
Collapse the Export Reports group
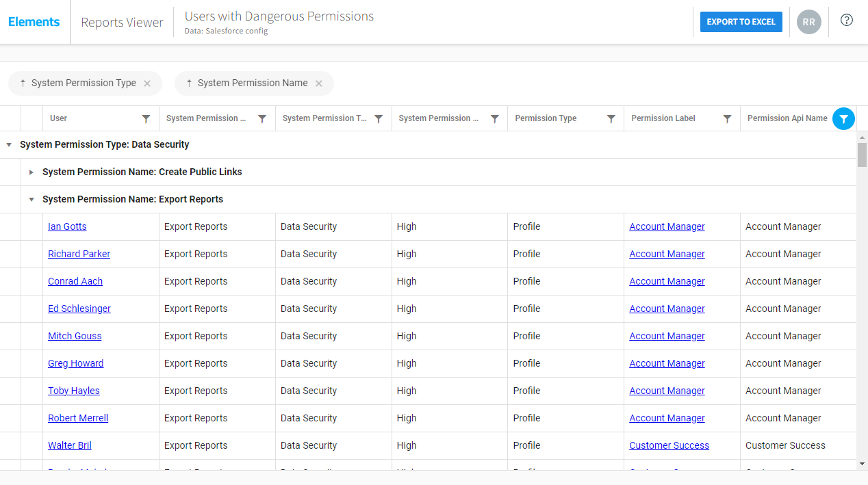(x=31, y=199)
